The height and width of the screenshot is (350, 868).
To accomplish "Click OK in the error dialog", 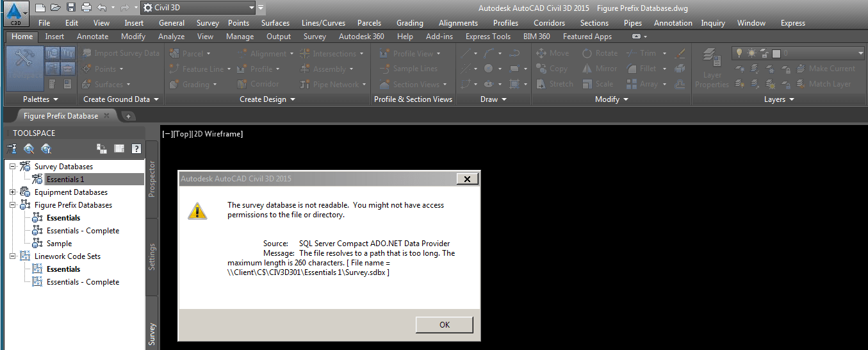I will [445, 325].
